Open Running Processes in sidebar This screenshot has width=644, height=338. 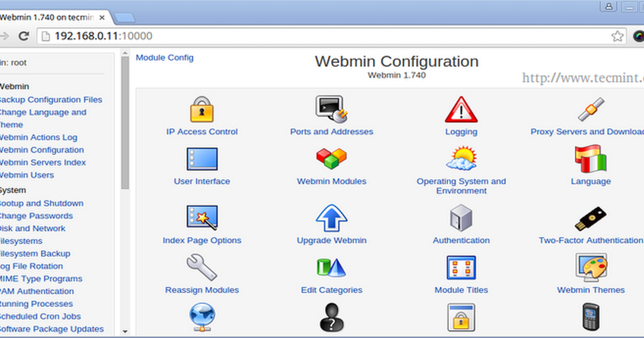coord(36,304)
